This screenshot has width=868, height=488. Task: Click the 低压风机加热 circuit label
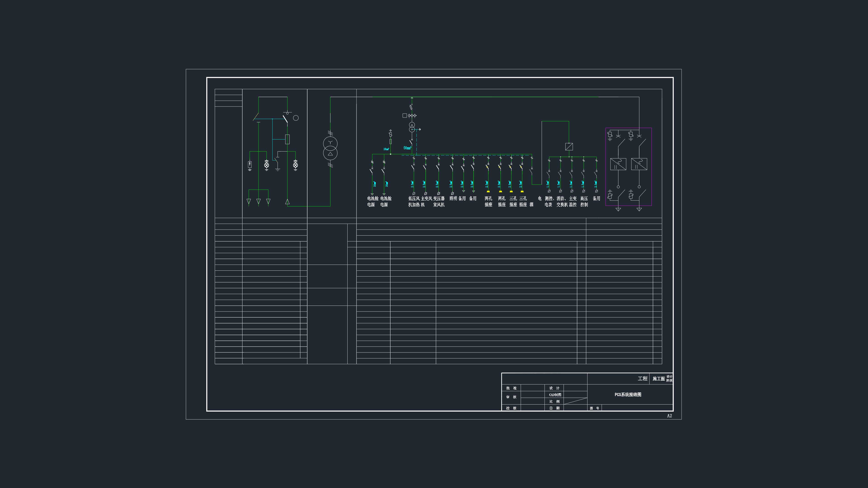[414, 201]
